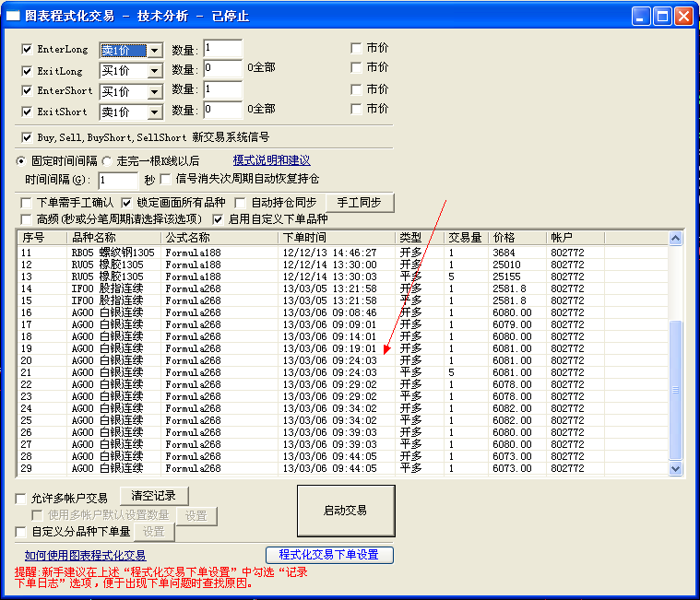
Task: Click the 下单时间 column header
Action: (337, 238)
